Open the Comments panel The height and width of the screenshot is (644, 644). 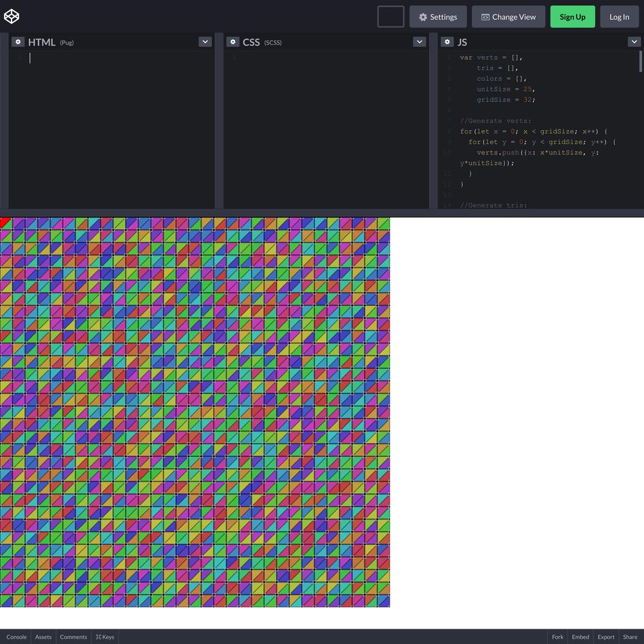pos(73,637)
